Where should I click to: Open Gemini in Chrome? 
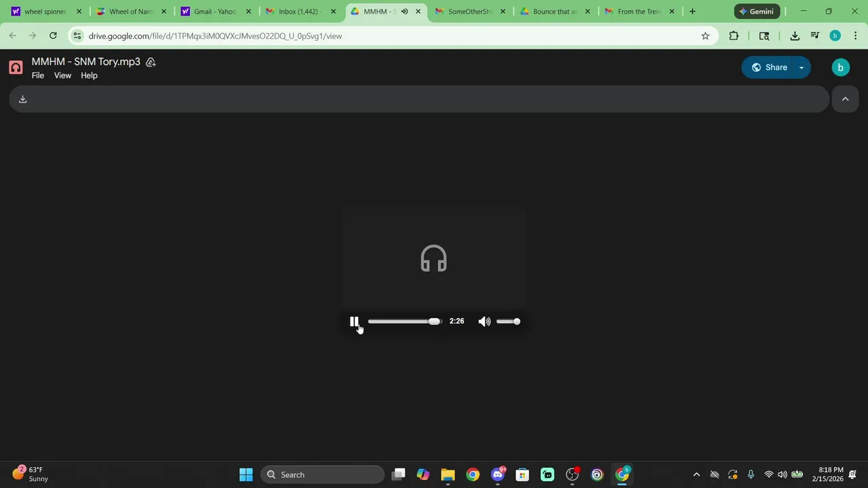click(756, 12)
